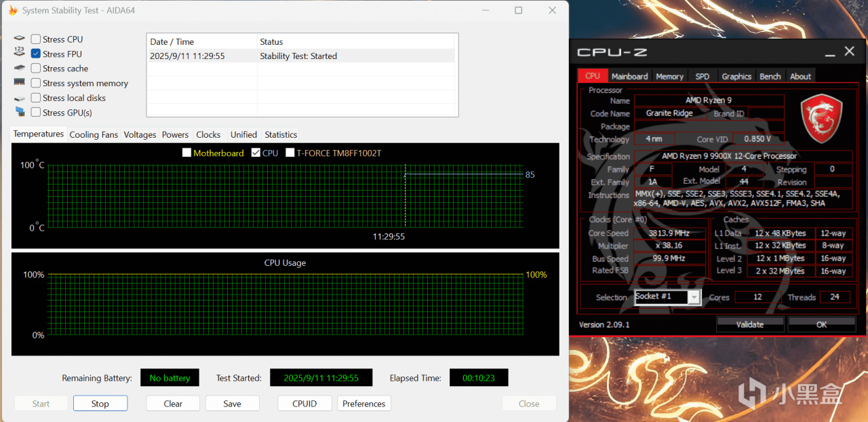Image resolution: width=868 pixels, height=422 pixels.
Task: Enable the Stress CPU checkbox
Action: (36, 39)
